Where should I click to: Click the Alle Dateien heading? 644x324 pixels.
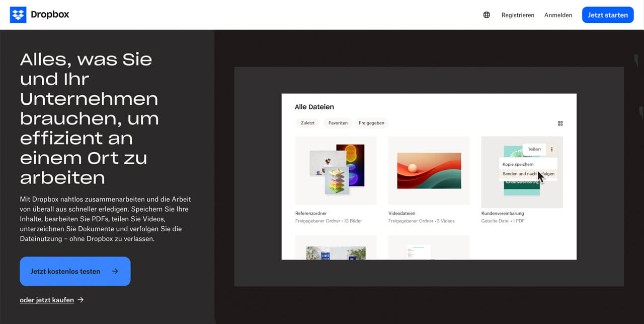(314, 107)
